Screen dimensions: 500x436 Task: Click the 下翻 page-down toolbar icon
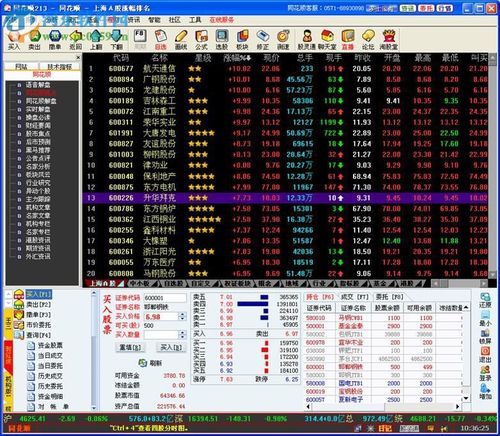(116, 39)
